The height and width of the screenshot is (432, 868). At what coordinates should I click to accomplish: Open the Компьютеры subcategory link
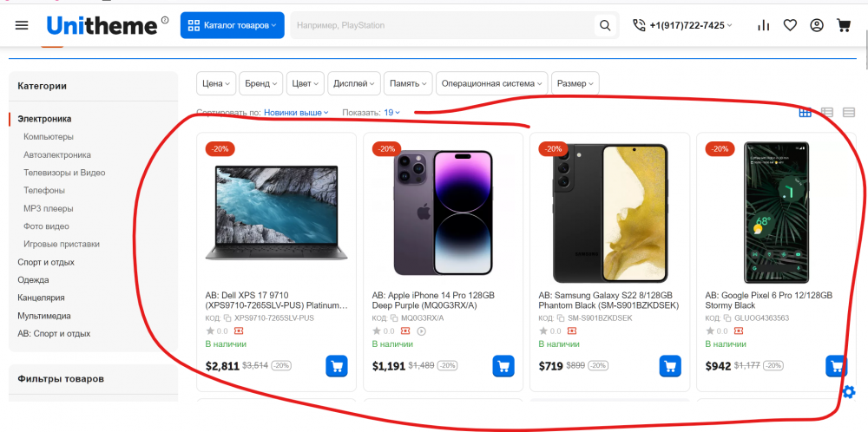(x=49, y=136)
